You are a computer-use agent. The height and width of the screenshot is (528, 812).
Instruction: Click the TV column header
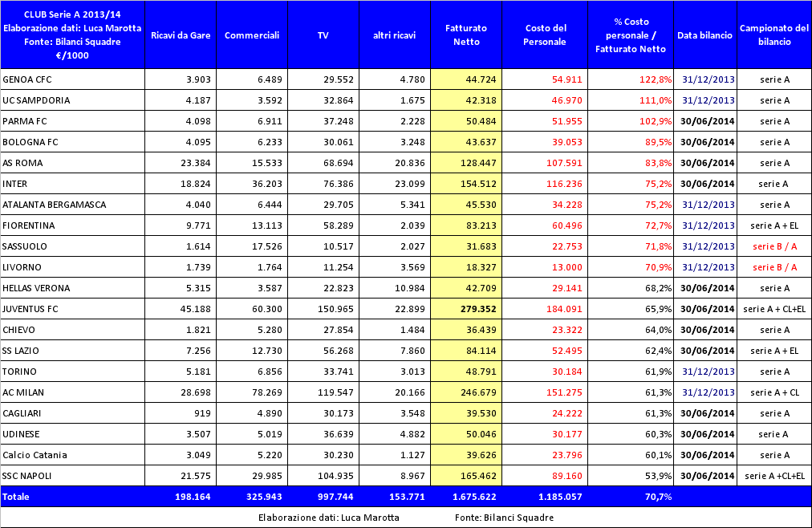[x=323, y=35]
